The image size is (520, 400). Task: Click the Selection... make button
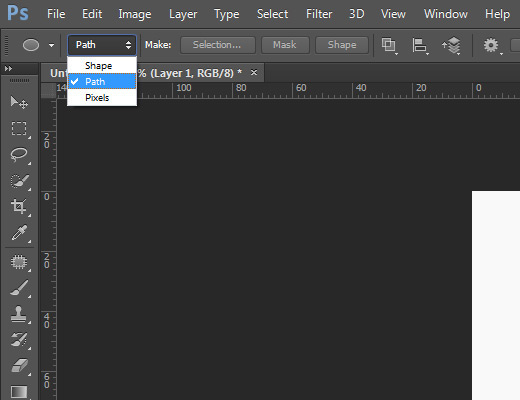click(218, 45)
